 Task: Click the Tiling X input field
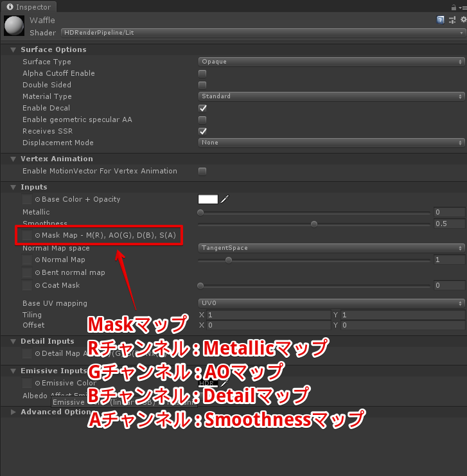[269, 315]
